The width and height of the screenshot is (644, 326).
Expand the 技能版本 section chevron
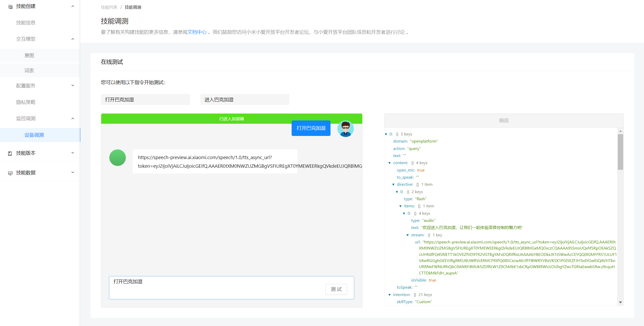(x=73, y=153)
